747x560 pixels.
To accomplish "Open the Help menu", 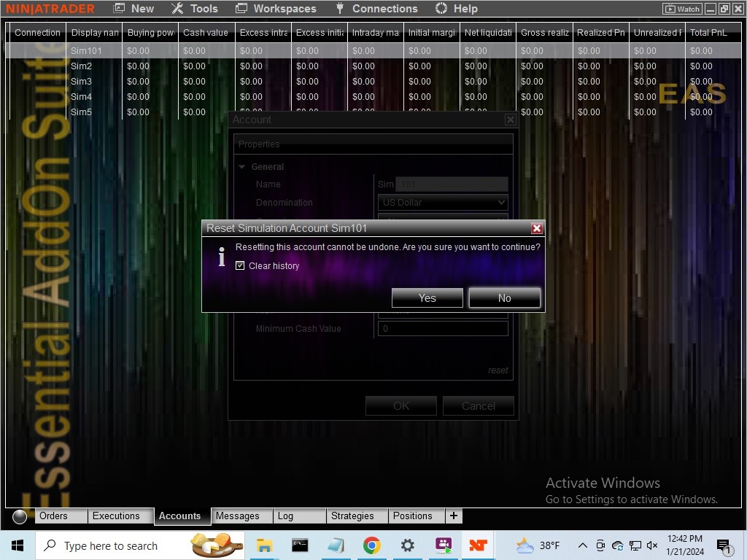I will 457,9.
